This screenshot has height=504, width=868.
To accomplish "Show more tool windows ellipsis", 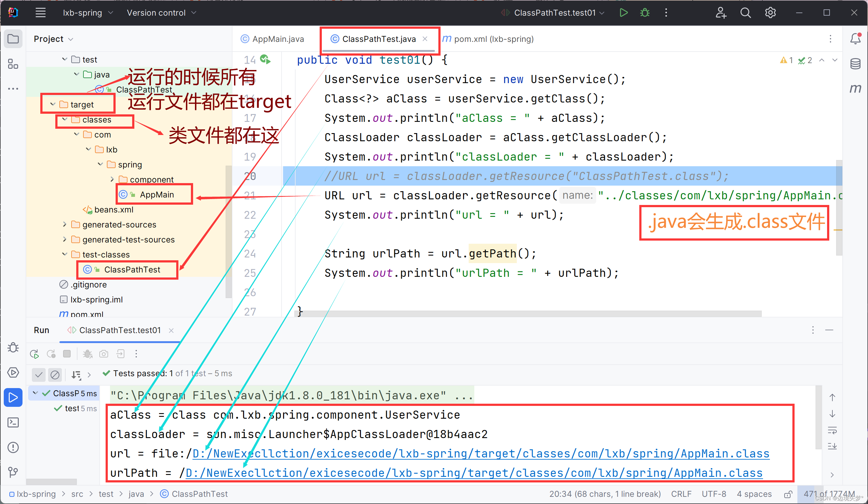I will pos(13,89).
